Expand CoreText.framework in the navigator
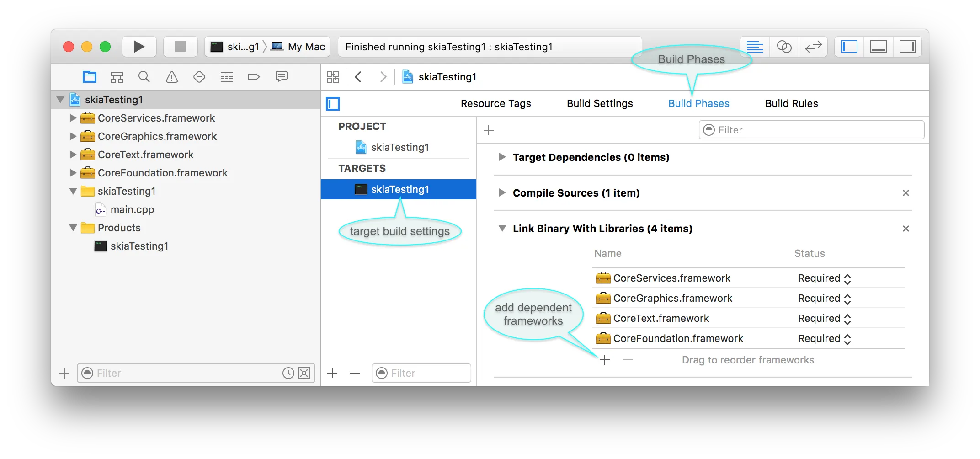The height and width of the screenshot is (459, 980). pos(73,155)
